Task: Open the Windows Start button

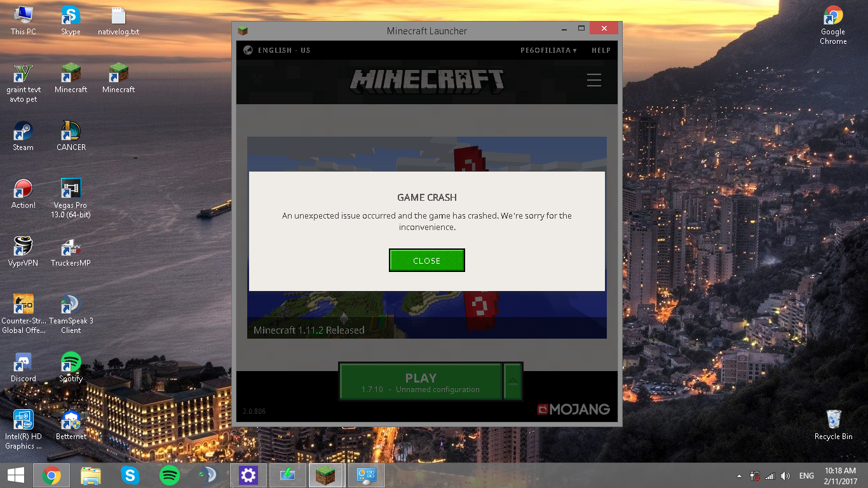Action: 16,475
